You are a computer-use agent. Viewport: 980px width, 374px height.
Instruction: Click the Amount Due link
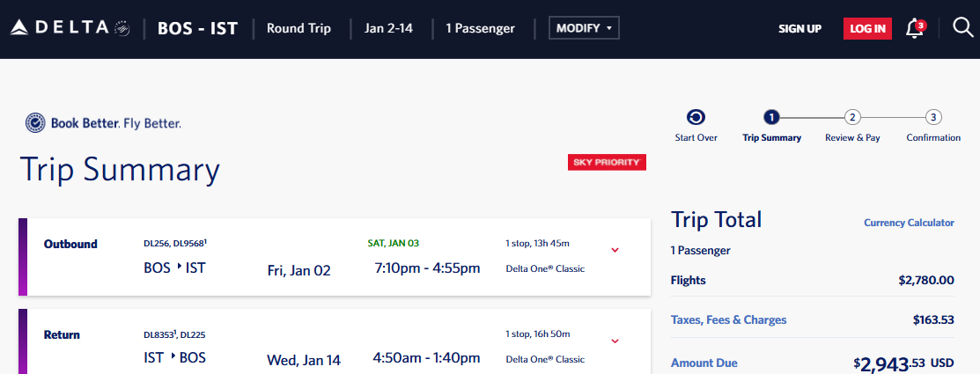[704, 363]
